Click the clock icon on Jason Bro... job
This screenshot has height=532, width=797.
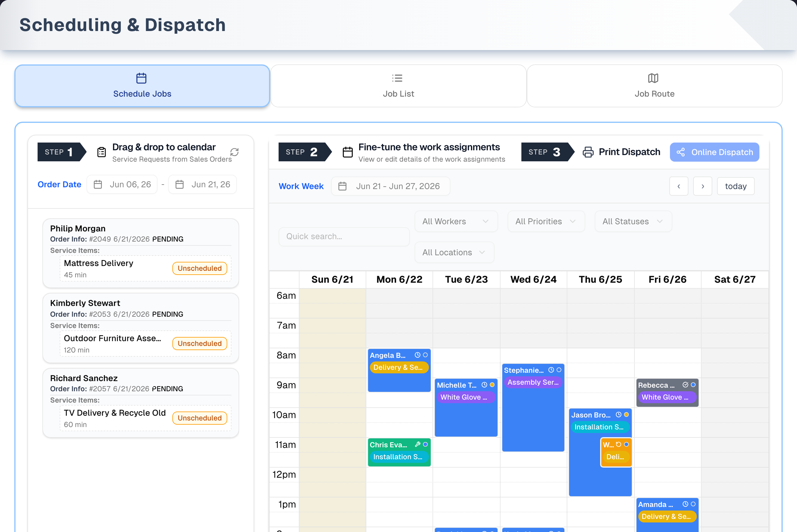(x=619, y=415)
